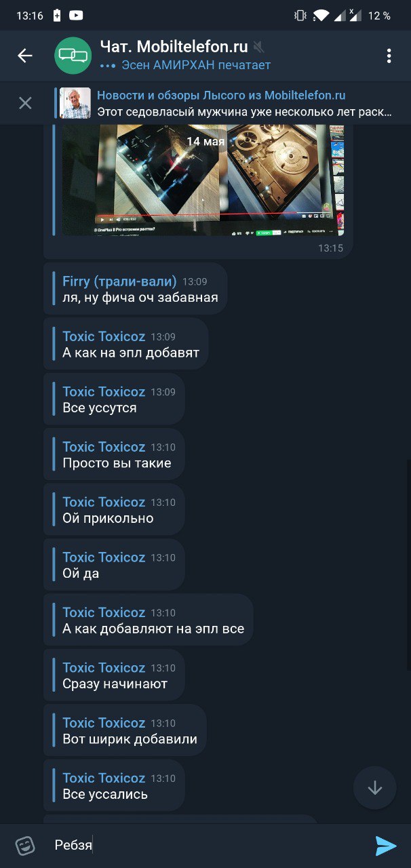The width and height of the screenshot is (411, 868).
Task: Open the chat group avatar
Action: pos(73,56)
